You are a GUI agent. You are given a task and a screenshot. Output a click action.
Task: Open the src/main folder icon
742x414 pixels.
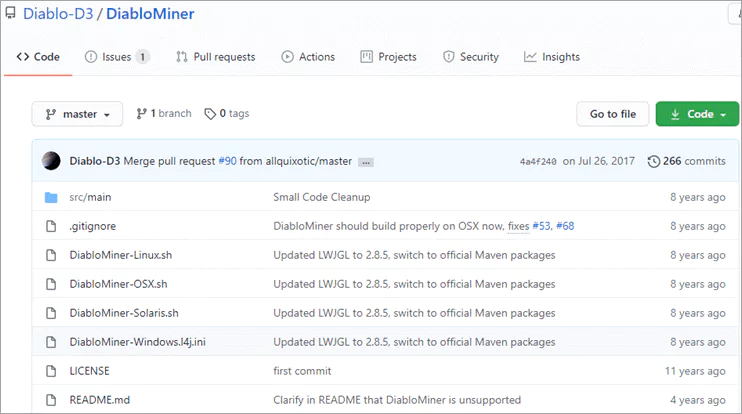(51, 197)
